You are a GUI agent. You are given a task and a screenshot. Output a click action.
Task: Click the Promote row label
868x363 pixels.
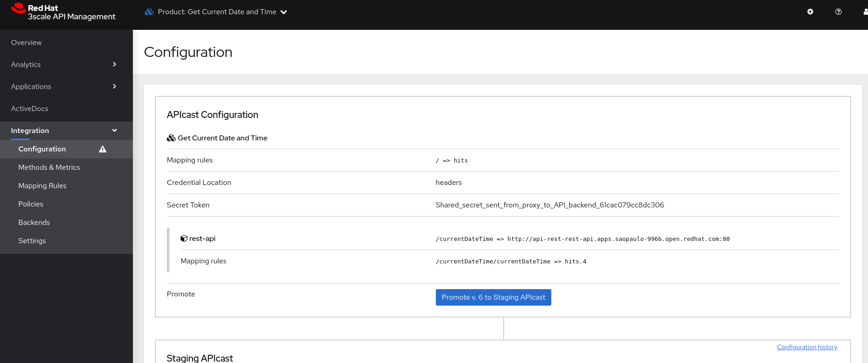(181, 294)
